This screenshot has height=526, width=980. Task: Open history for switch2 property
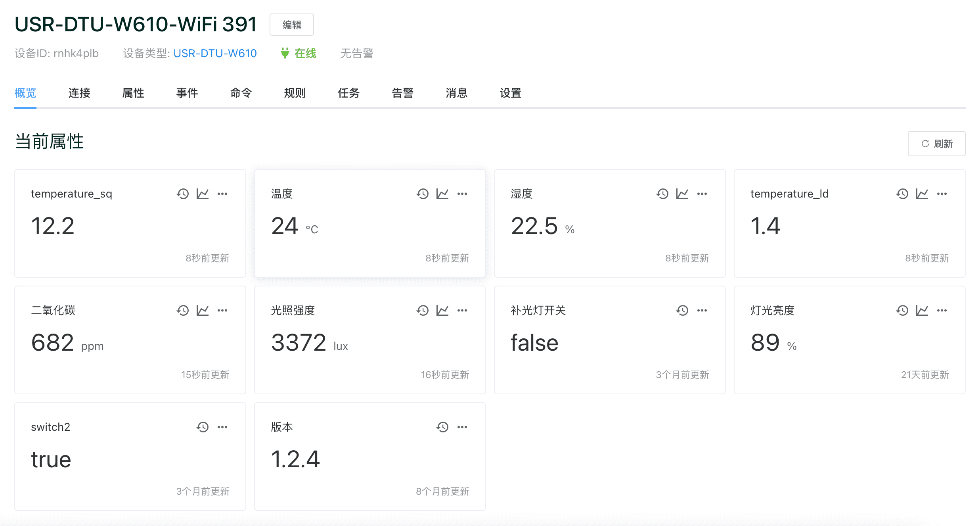[x=203, y=427]
